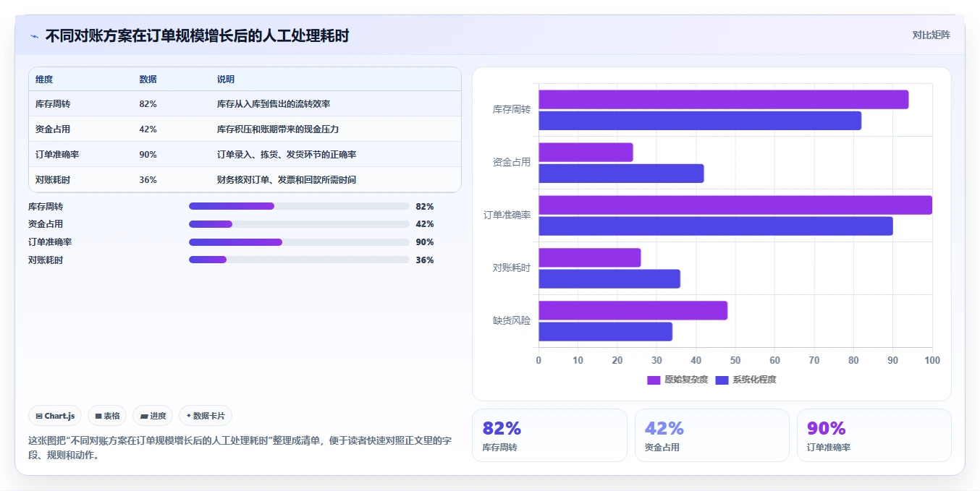The image size is (980, 491).
Task: Toggle the 原始复杂度 legend swatch
Action: tap(654, 380)
